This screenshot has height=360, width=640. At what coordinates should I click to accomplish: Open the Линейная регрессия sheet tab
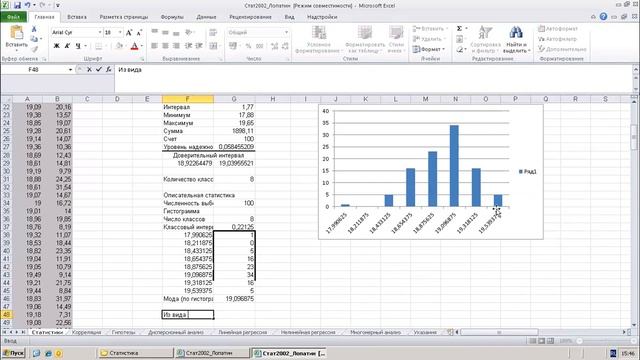tap(242, 332)
